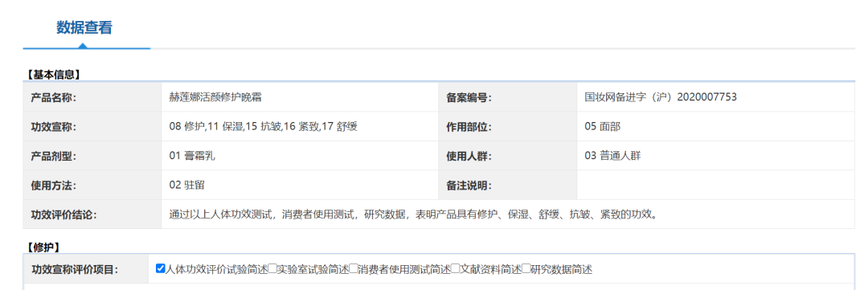
Task: Select filing number 国妆网备进字（沪）2020007753
Action: [661, 97]
